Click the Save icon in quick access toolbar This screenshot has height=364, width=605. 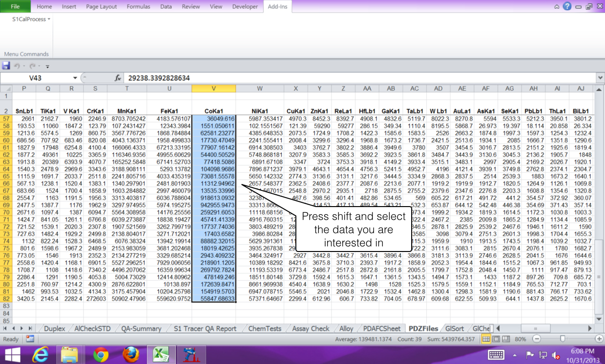click(6, 66)
